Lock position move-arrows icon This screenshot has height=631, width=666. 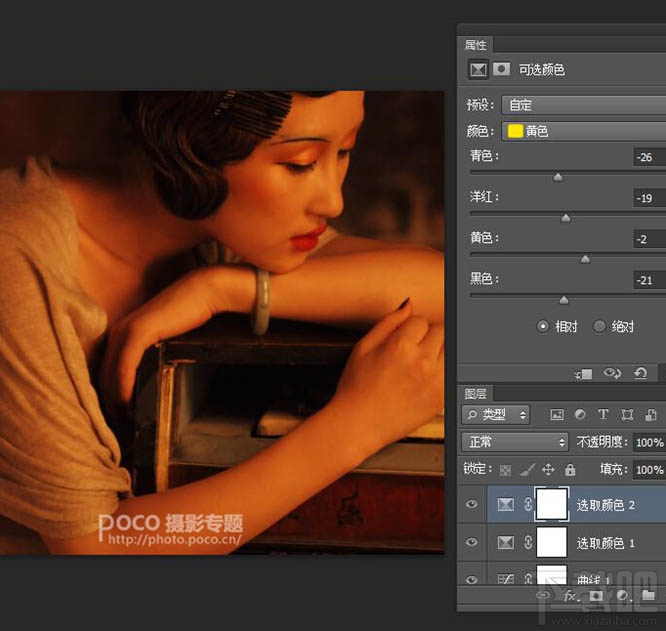(x=548, y=470)
